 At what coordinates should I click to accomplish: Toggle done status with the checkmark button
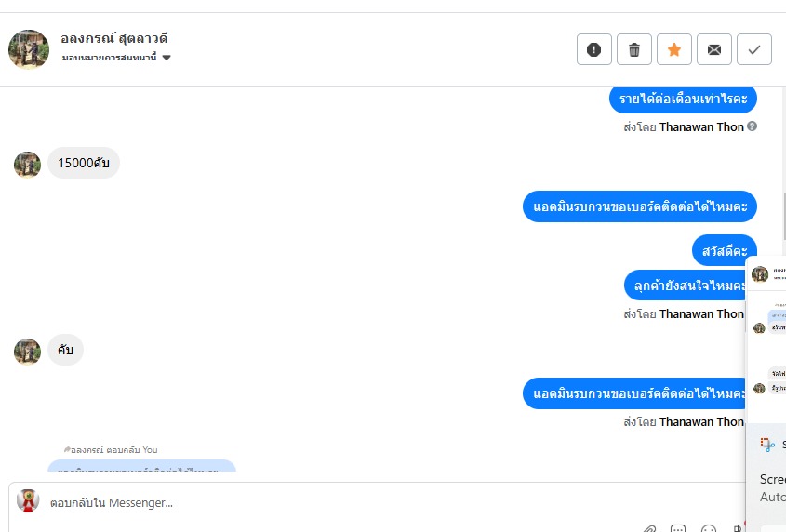754,49
